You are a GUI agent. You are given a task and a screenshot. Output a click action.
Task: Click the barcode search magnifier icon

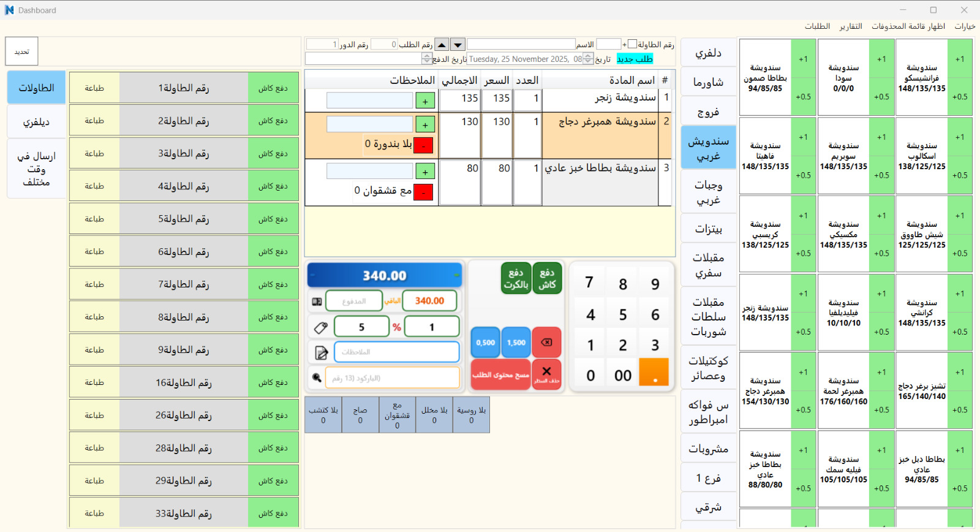[x=317, y=378]
